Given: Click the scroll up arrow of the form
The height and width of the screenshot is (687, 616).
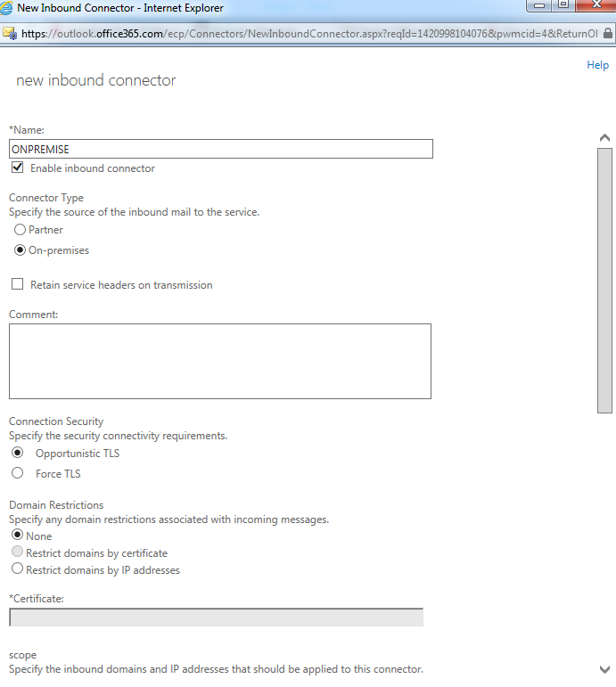Looking at the screenshot, I should [604, 138].
